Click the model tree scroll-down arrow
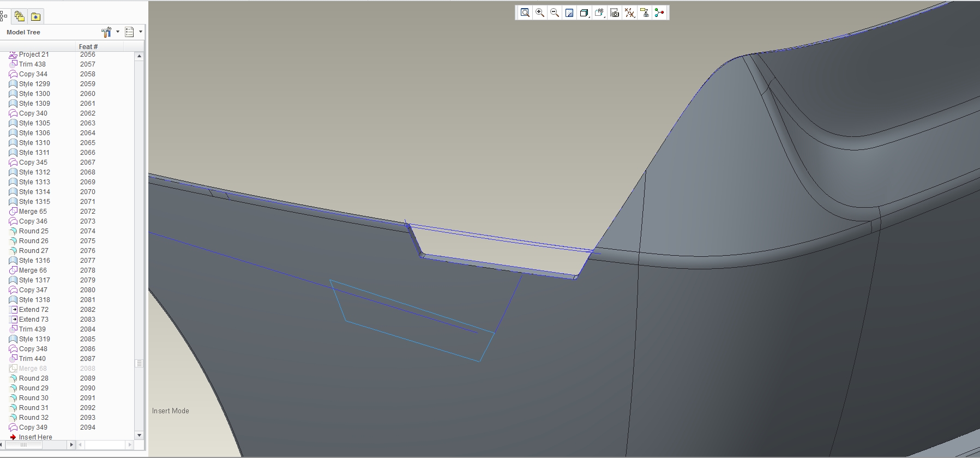This screenshot has height=458, width=980. [139, 435]
